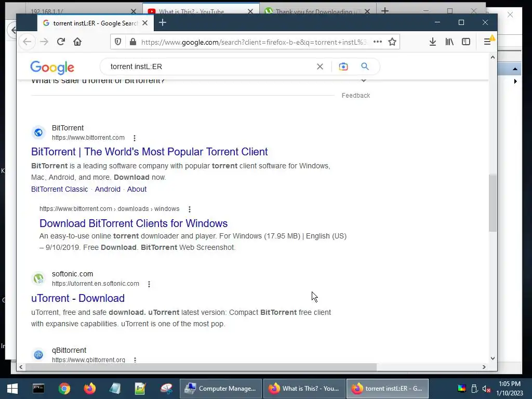Image resolution: width=532 pixels, height=399 pixels.
Task: Click Firefox pinned taskbar icon
Action: 90,389
